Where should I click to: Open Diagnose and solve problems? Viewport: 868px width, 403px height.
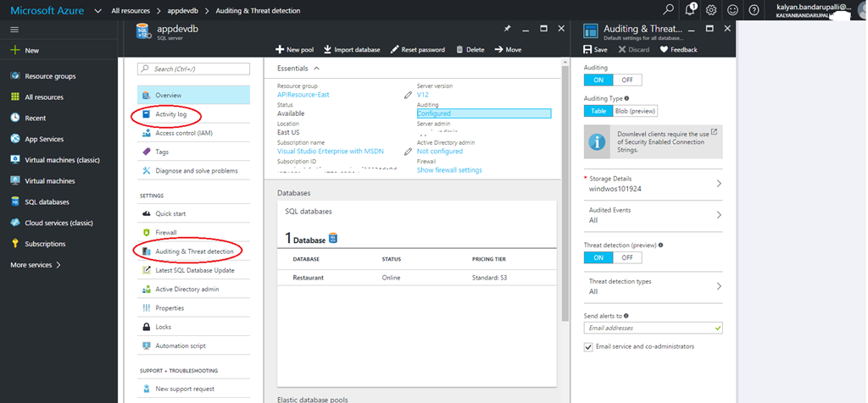pos(194,171)
